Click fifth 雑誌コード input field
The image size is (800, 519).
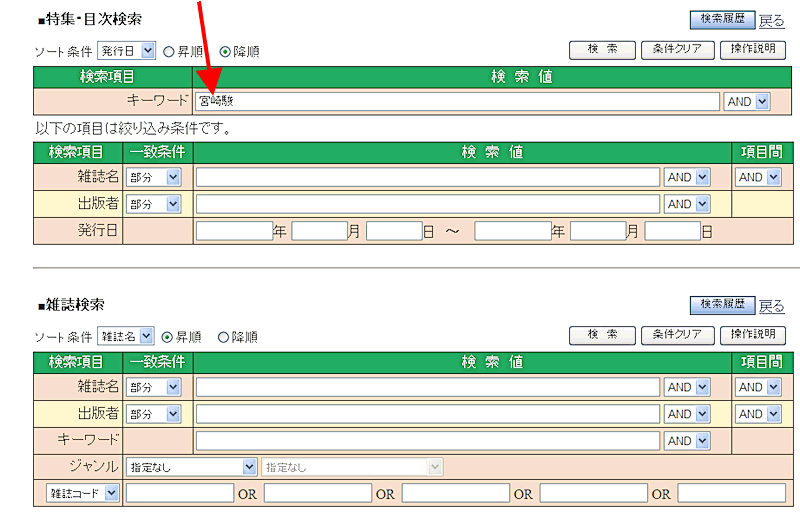732,493
